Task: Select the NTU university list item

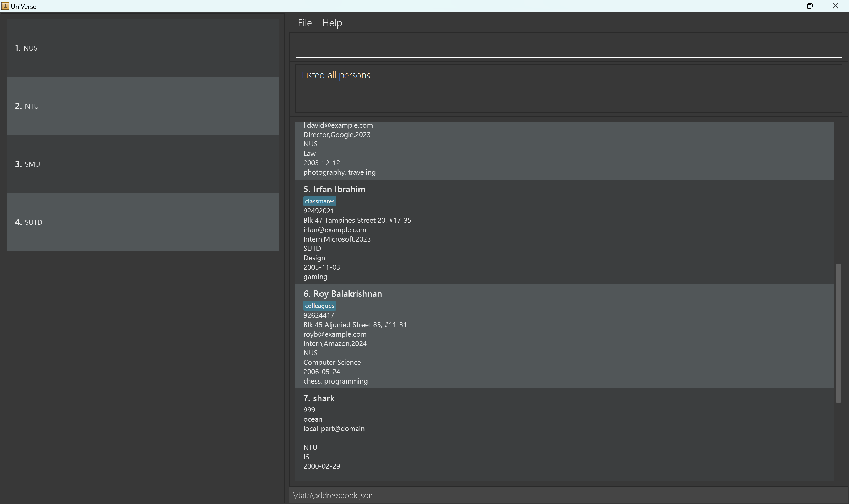Action: pos(142,106)
